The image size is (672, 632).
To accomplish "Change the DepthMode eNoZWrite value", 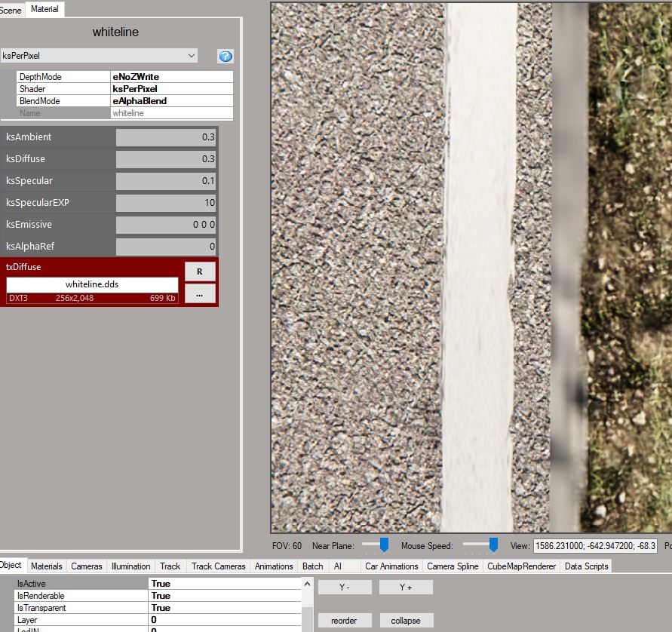I will coord(171,77).
